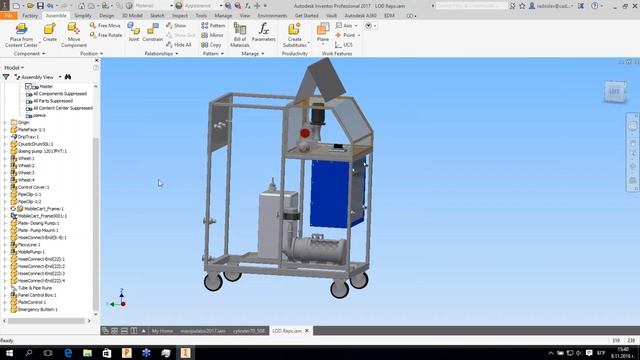Switch to the Factory ribbon tab

click(30, 16)
